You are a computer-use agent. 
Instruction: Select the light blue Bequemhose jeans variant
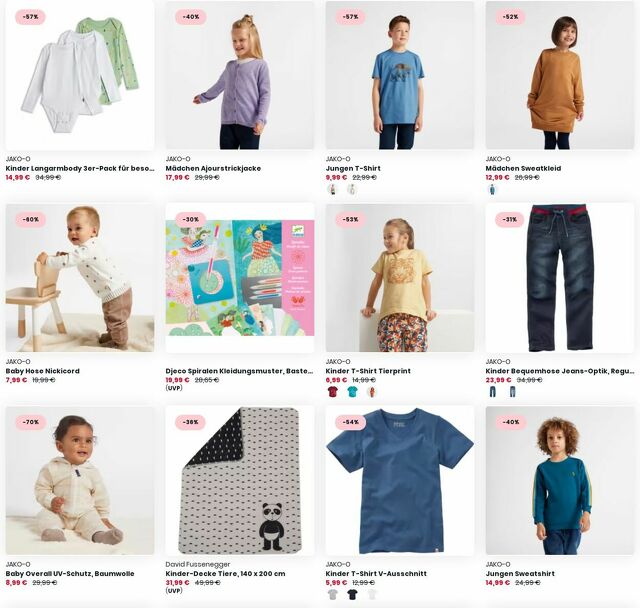click(x=512, y=392)
